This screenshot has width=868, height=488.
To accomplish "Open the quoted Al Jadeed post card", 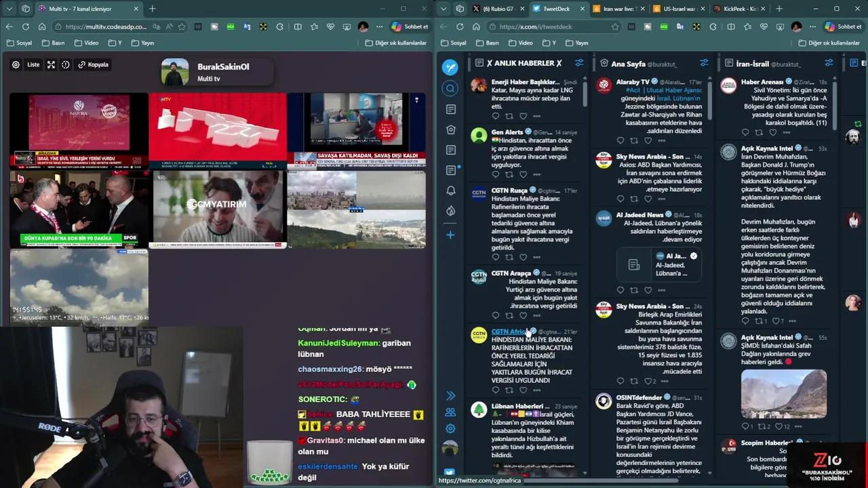I will coord(658,264).
